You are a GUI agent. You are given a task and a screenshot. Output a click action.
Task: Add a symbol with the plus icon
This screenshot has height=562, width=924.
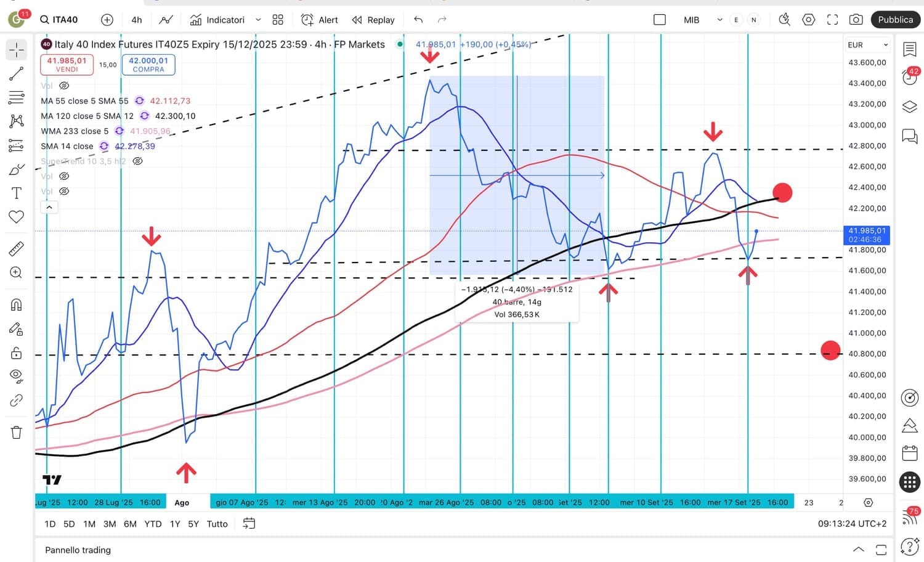[107, 20]
